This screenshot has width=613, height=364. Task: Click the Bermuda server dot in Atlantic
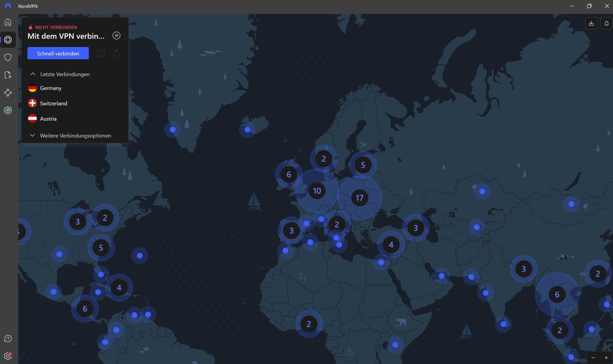(140, 256)
